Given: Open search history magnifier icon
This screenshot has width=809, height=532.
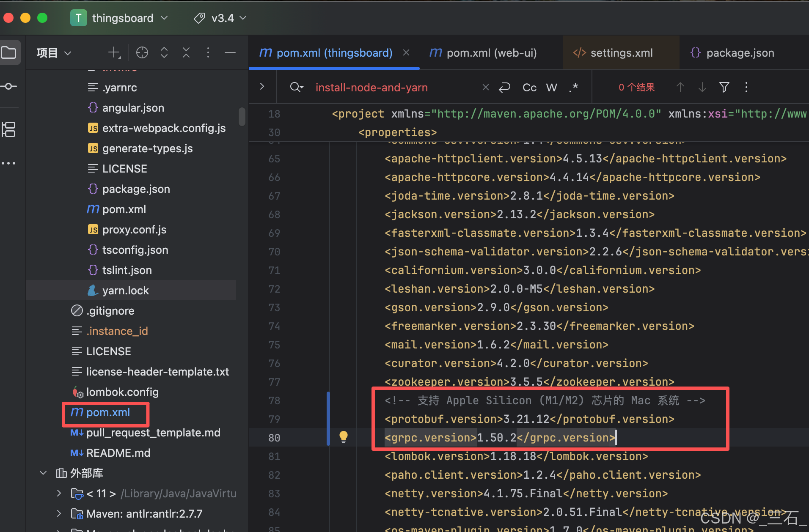Looking at the screenshot, I should click(297, 87).
